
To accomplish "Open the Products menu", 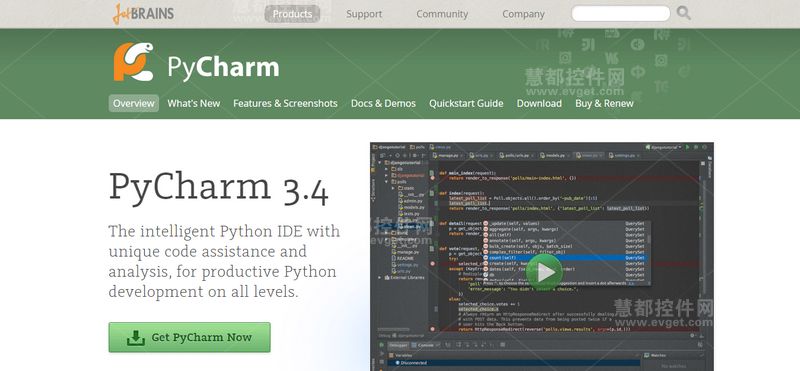I will (292, 14).
